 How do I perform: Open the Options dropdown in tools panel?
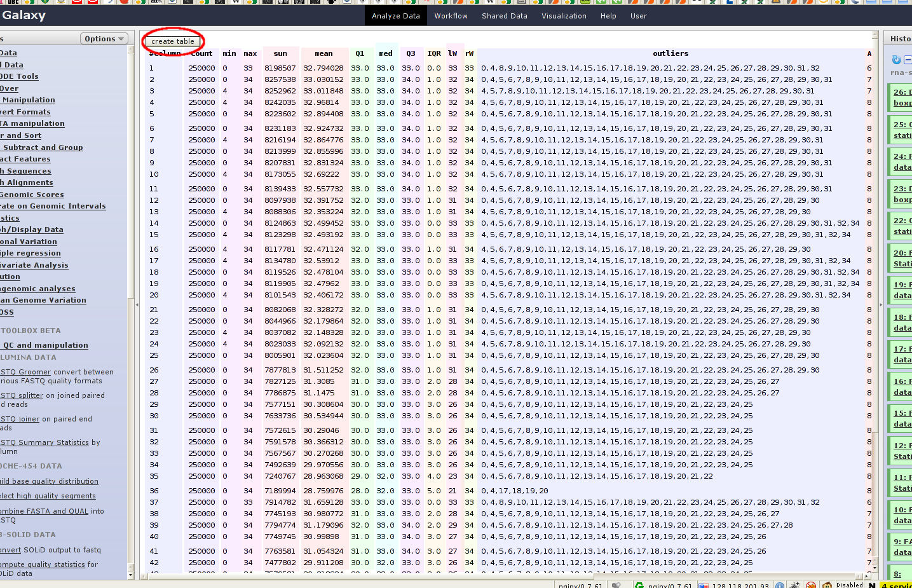104,39
